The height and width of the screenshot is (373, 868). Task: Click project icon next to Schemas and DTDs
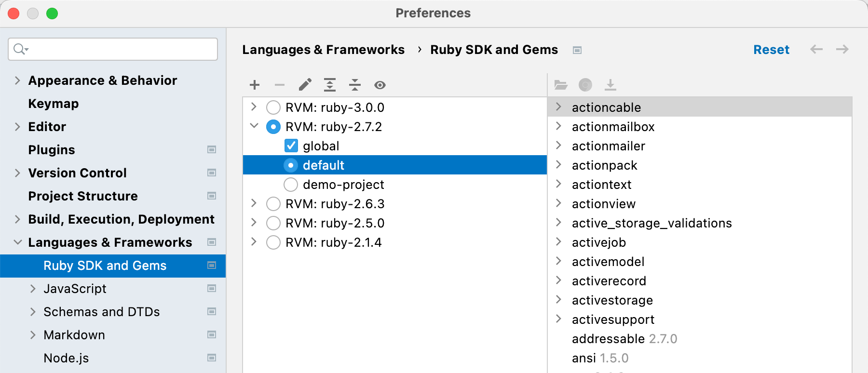212,312
